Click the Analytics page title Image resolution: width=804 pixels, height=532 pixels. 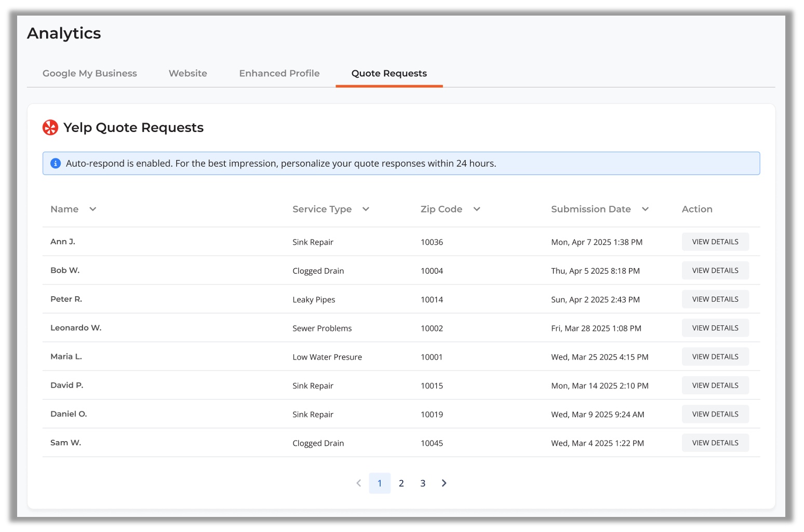(x=64, y=33)
